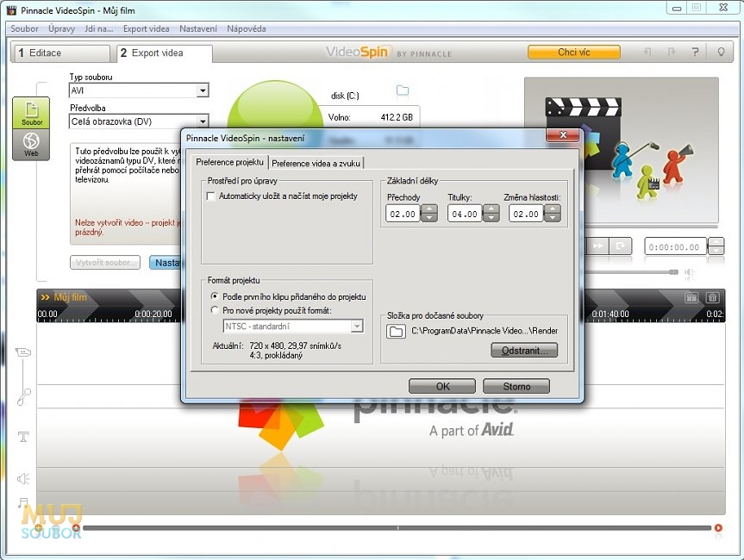This screenshot has height=560, width=744.
Task: Decrease the Přechody duration value
Action: coord(429,218)
